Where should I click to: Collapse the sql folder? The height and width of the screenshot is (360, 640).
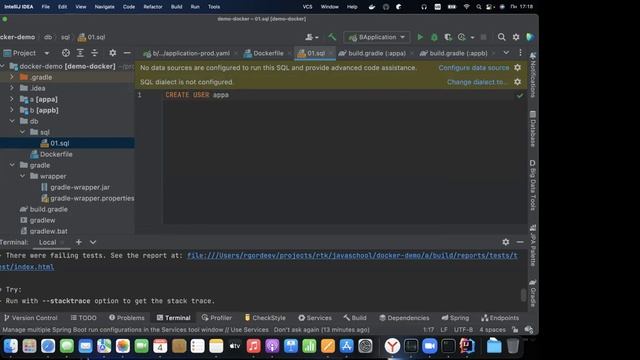pos(22,132)
